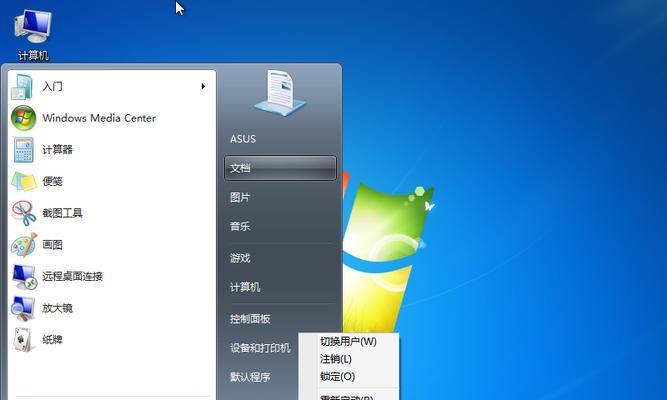Click the 便笺 program label
Image resolution: width=667 pixels, height=400 pixels.
click(x=52, y=181)
